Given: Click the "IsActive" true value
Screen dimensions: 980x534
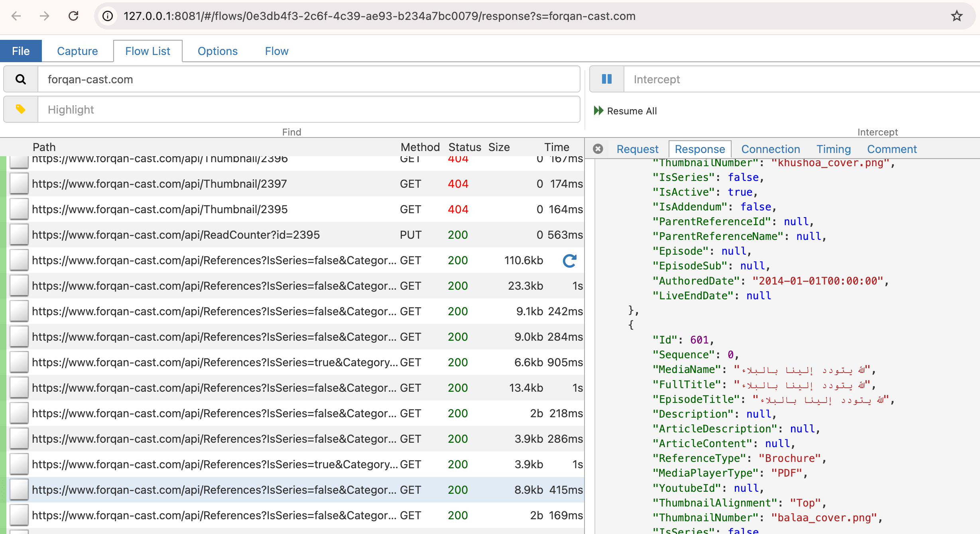Looking at the screenshot, I should pos(740,192).
